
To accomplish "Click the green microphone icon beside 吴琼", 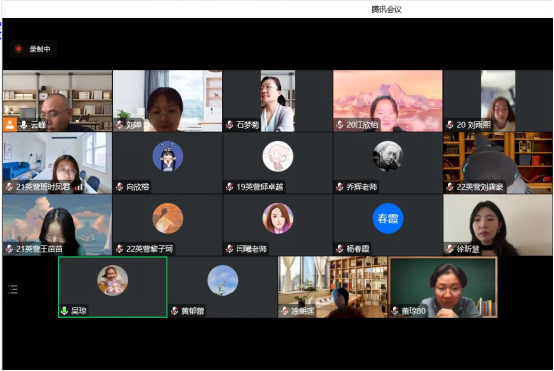I will pos(64,311).
